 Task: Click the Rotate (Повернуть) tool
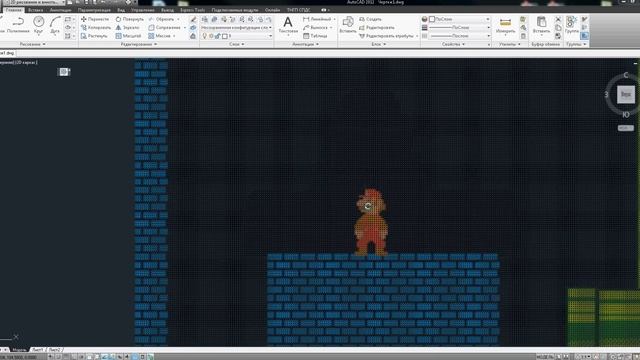point(129,19)
